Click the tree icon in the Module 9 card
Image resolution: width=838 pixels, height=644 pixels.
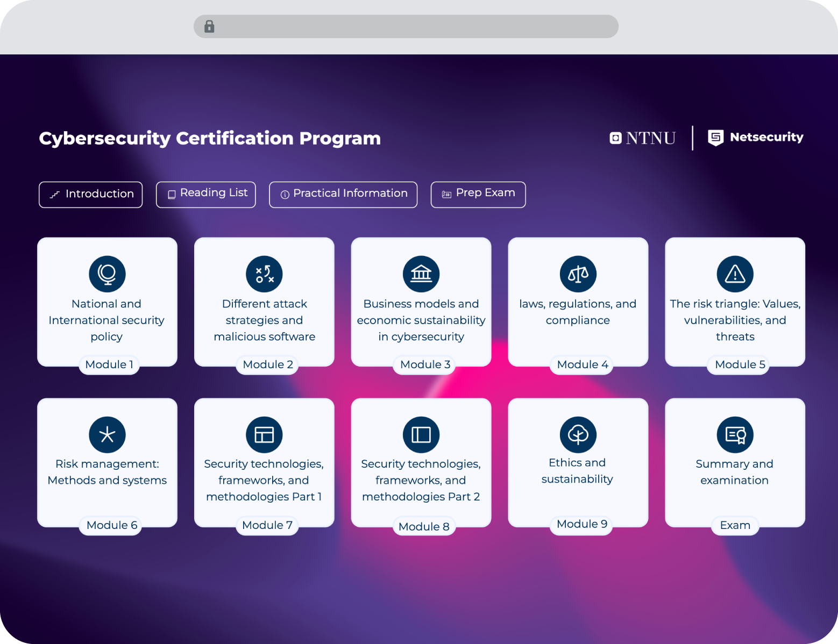[x=578, y=434]
